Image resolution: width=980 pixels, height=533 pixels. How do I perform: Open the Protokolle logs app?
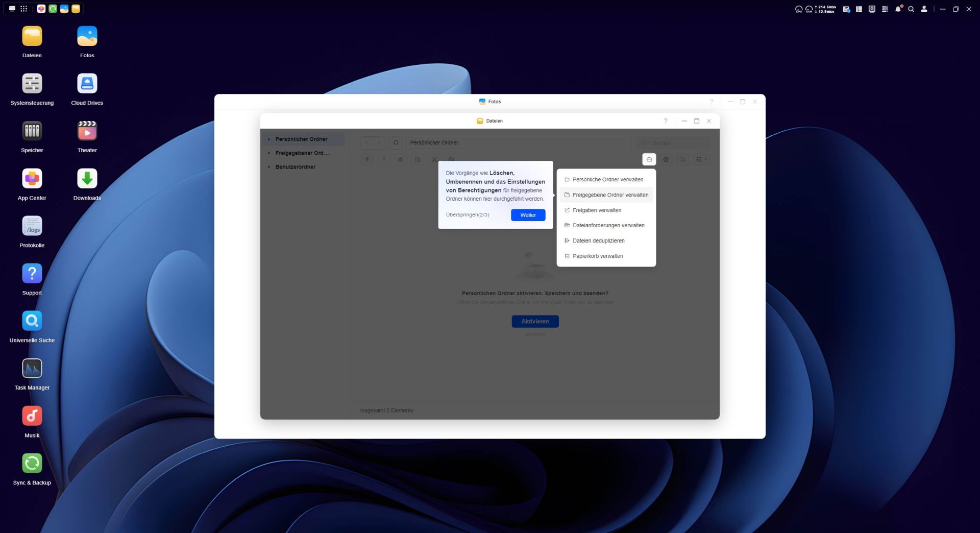(32, 226)
